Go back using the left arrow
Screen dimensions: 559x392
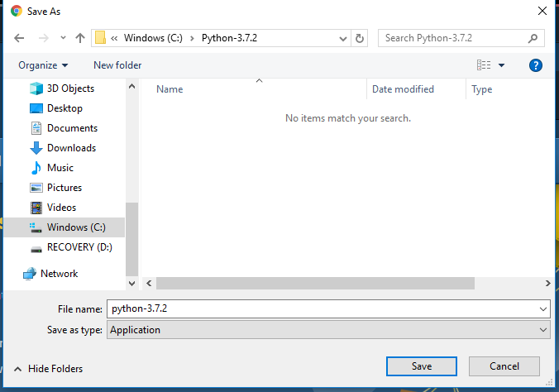(x=19, y=38)
